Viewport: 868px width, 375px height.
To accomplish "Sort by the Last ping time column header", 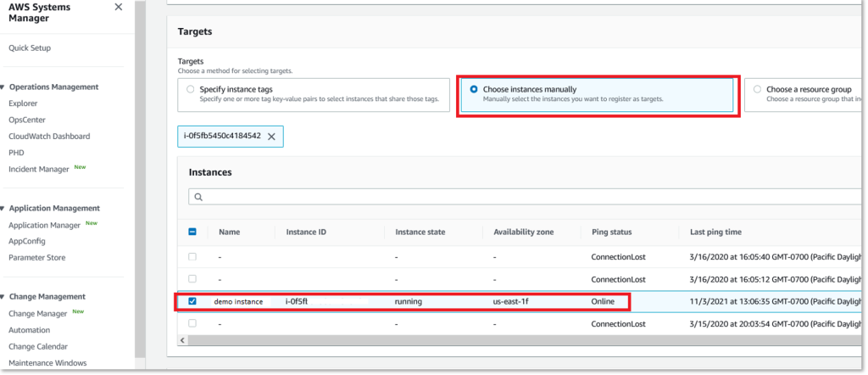I will point(715,232).
